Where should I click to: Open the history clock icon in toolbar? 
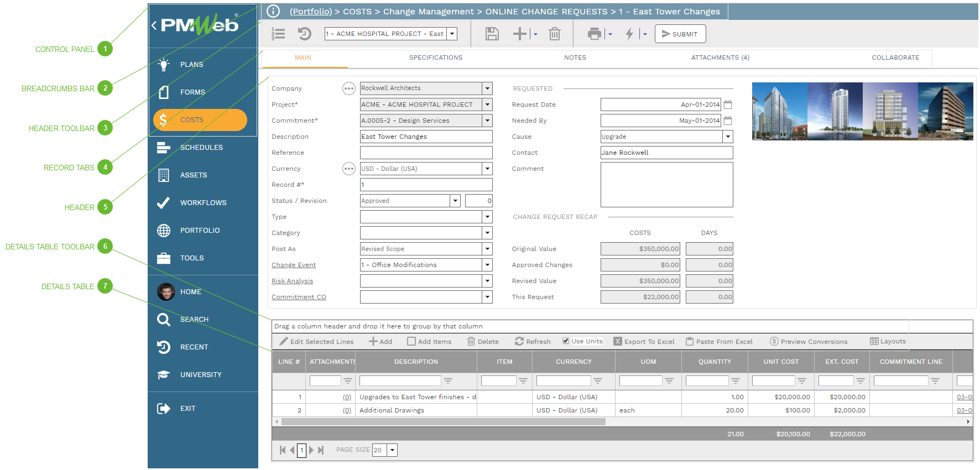[305, 34]
